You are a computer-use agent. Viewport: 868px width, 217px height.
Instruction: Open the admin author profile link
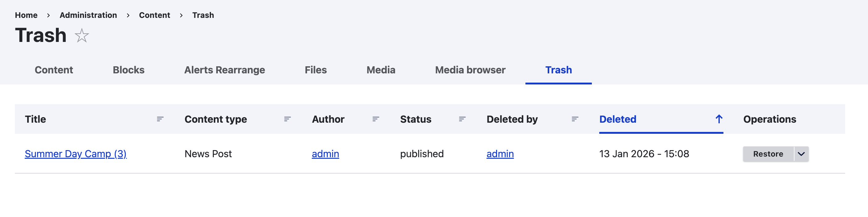tap(325, 154)
